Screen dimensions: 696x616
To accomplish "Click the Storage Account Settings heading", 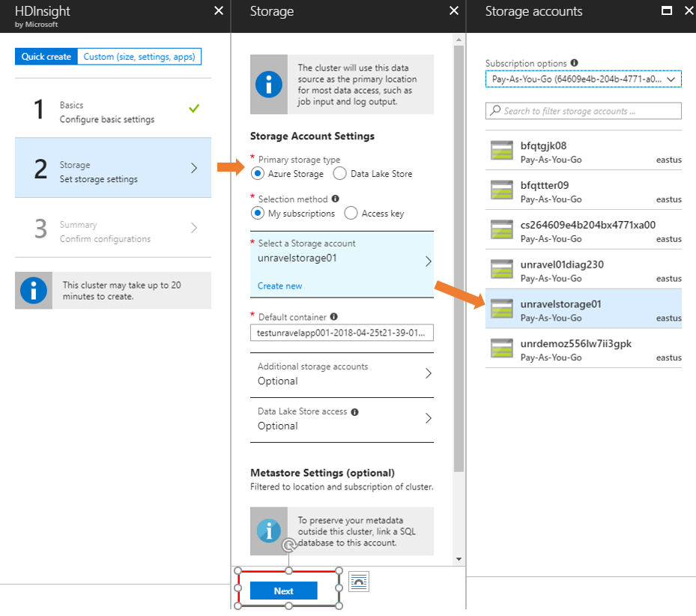I will click(312, 136).
